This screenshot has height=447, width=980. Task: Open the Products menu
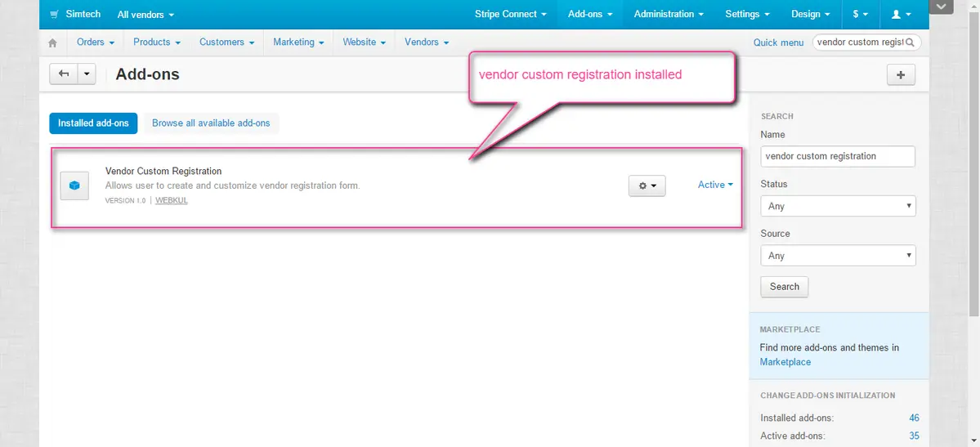[156, 42]
